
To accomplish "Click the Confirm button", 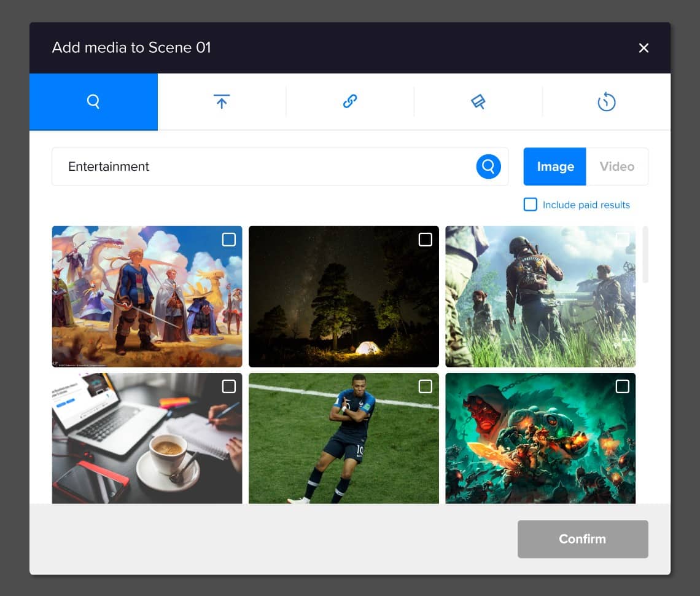I will click(583, 539).
